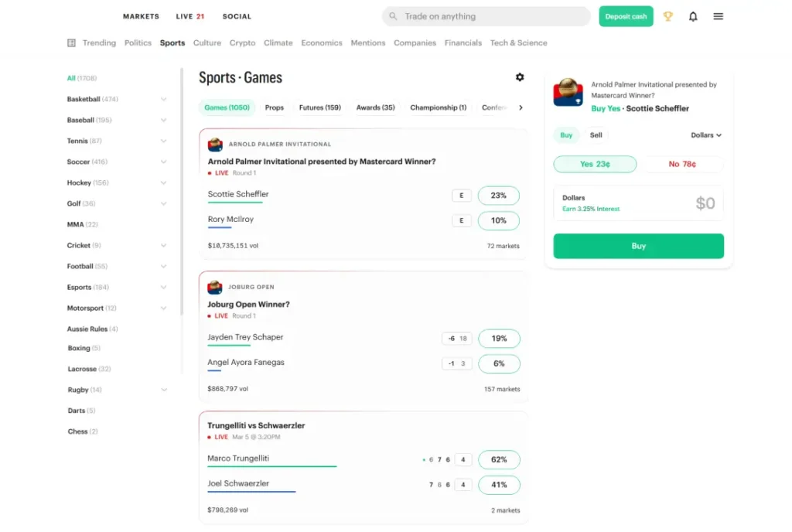Image resolution: width=792 pixels, height=532 pixels.
Task: Click Scottie Scheffler 23% button
Action: tap(498, 196)
